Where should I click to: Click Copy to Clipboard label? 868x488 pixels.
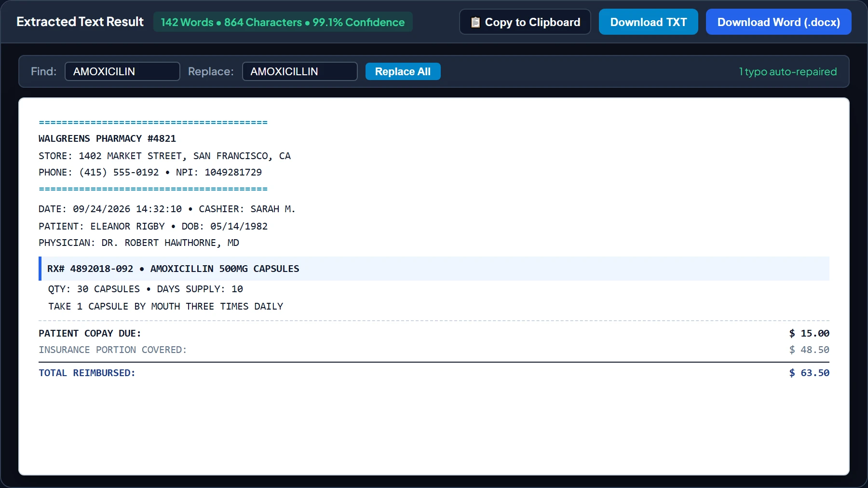[532, 22]
